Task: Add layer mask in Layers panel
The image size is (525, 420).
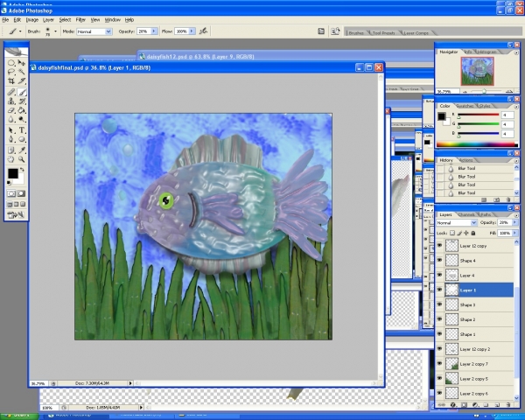Action: click(464, 405)
